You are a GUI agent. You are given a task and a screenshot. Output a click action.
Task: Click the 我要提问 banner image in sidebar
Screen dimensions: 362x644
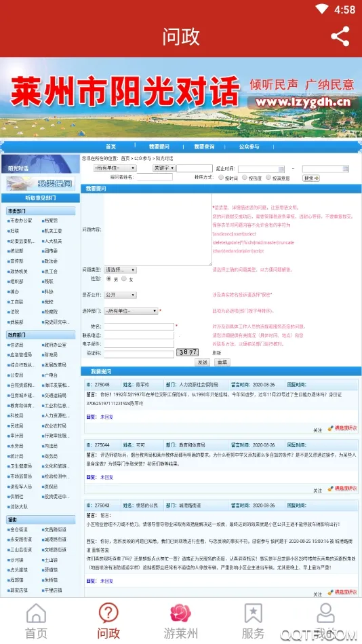point(41,183)
